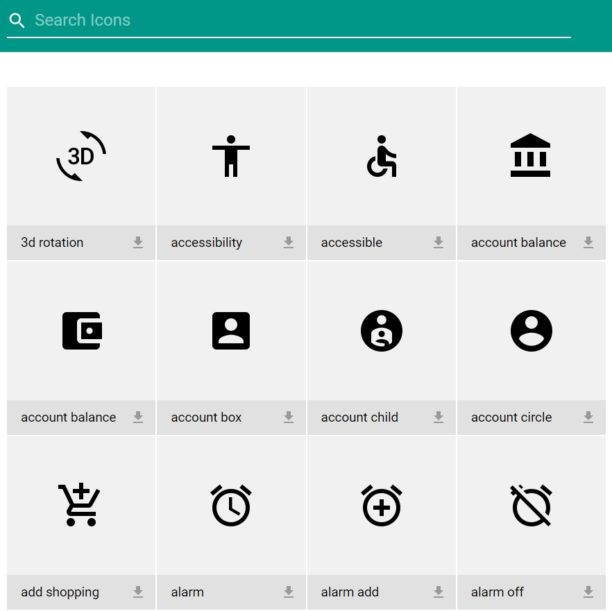Click the magnifying glass search icon
612x611 pixels.
tap(17, 20)
